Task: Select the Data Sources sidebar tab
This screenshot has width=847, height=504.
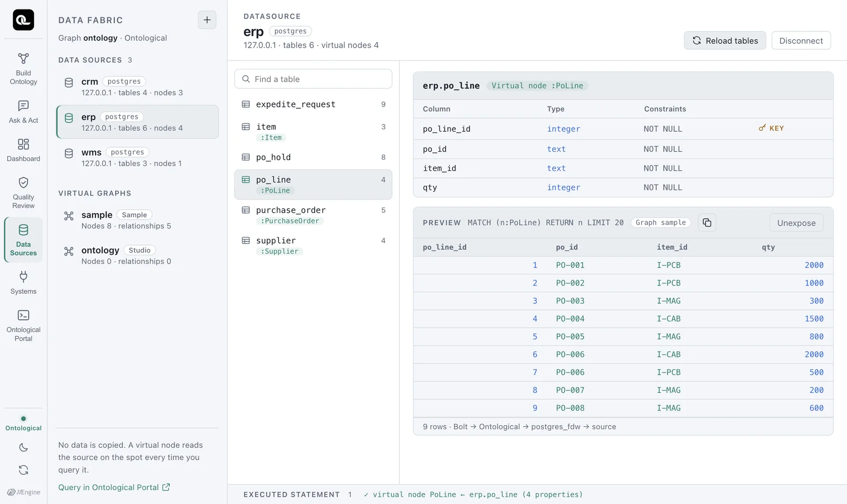Action: pos(23,240)
